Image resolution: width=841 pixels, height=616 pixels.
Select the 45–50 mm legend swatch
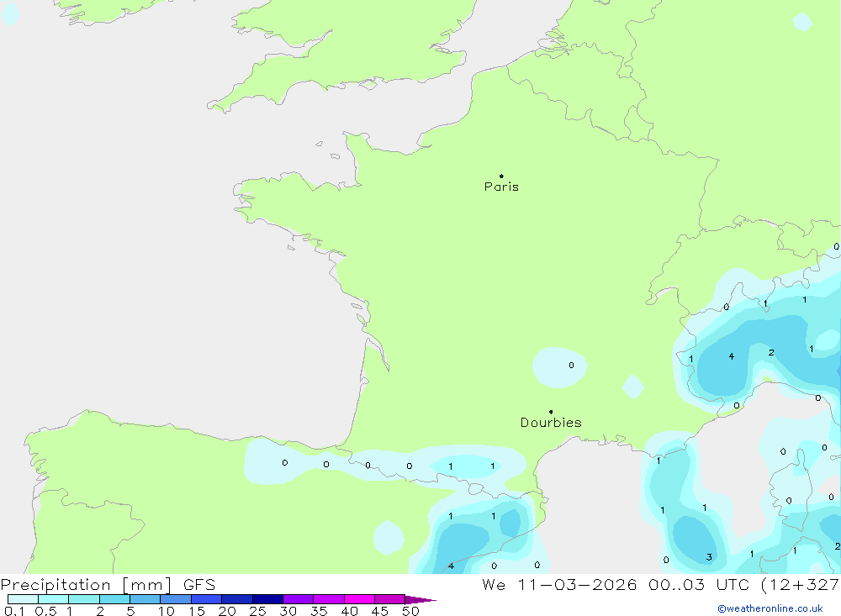[390, 599]
